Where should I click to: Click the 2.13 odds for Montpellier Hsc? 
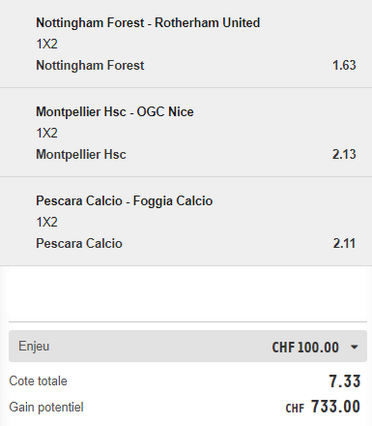pyautogui.click(x=344, y=154)
